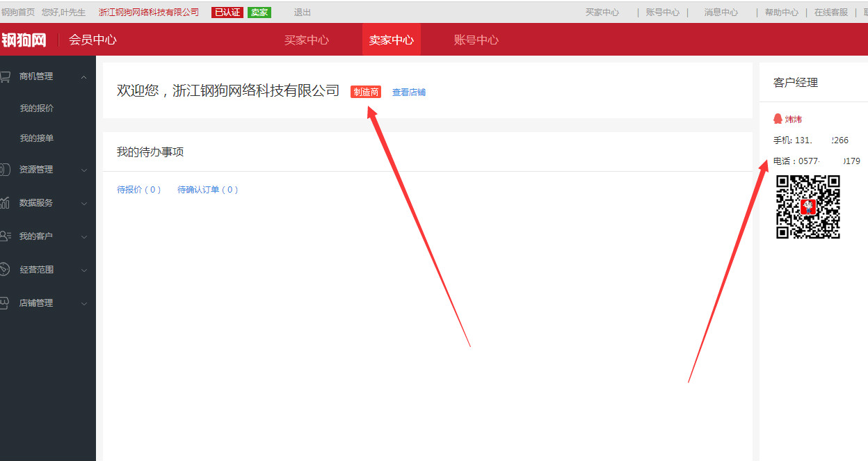The width and height of the screenshot is (868, 461).
Task: Click the 卖家 green status badge
Action: 259,12
